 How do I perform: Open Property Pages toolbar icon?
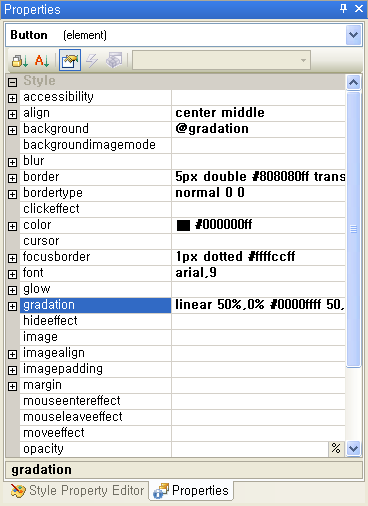pos(114,60)
